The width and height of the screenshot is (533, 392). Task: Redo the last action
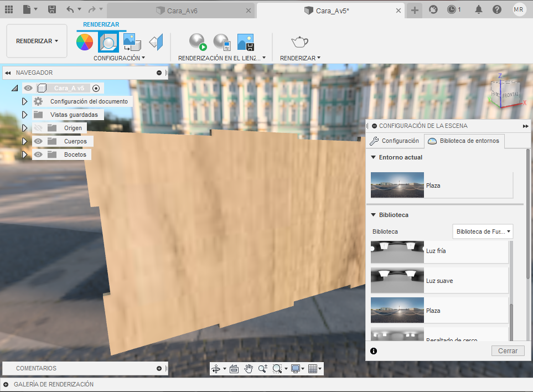(92, 9)
